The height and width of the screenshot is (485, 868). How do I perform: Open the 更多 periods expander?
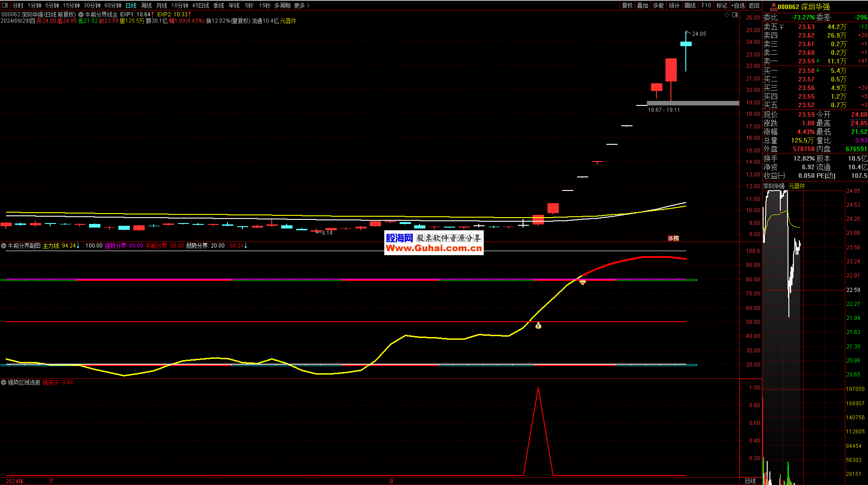pos(302,5)
